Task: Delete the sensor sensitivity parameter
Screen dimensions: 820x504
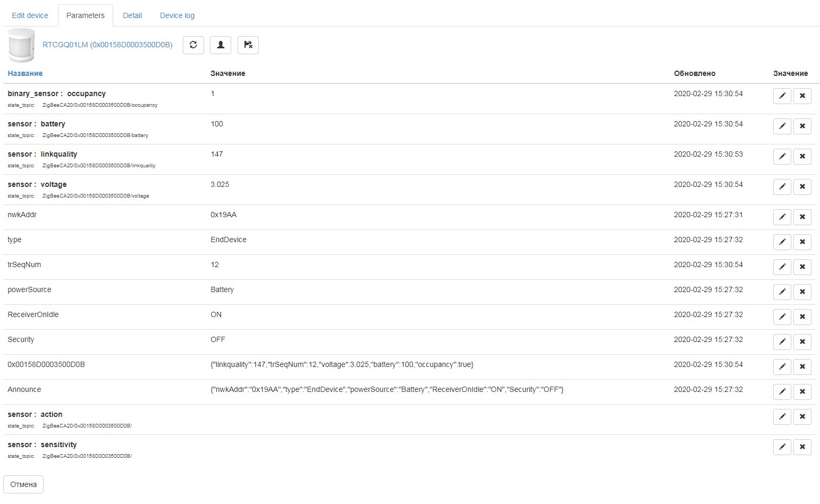Action: 802,447
